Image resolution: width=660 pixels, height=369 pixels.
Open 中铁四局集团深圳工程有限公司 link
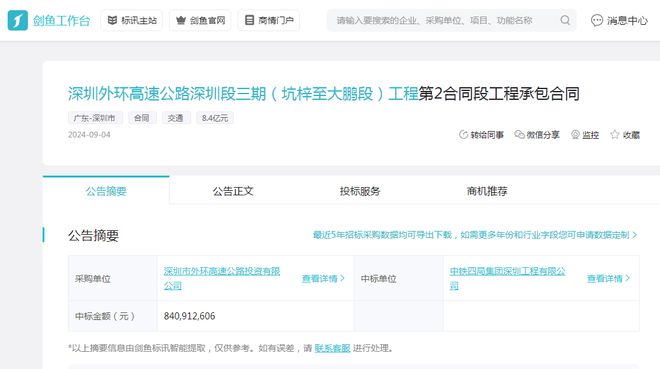507,278
